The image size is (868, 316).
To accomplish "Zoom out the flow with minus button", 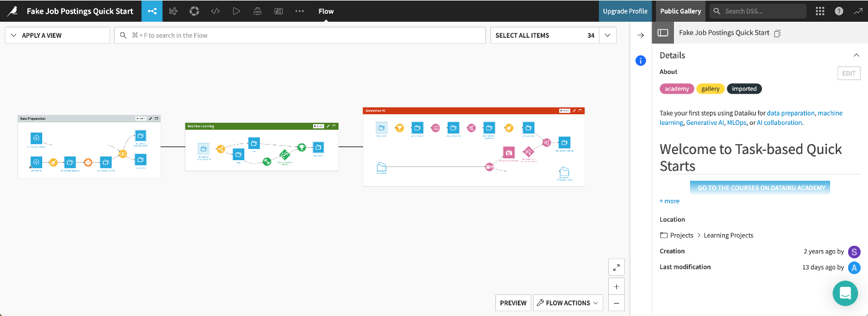I will coord(616,303).
